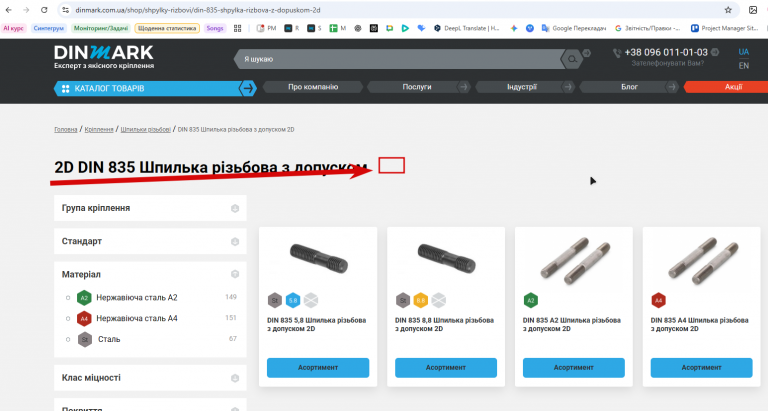Open the Синтегрум bookmark
This screenshot has height=411, width=768.
pos(49,28)
